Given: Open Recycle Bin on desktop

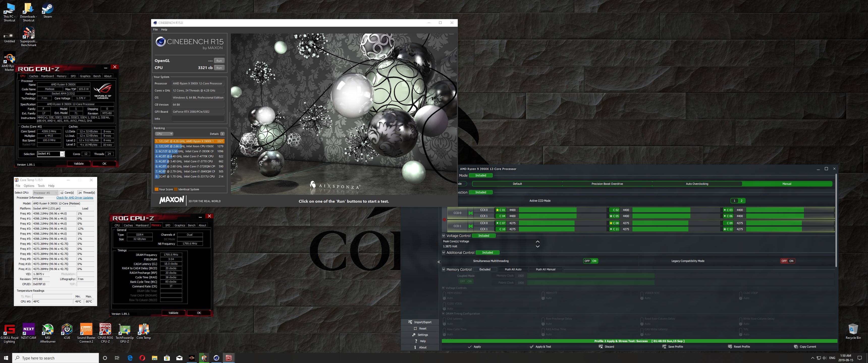Looking at the screenshot, I should (853, 332).
